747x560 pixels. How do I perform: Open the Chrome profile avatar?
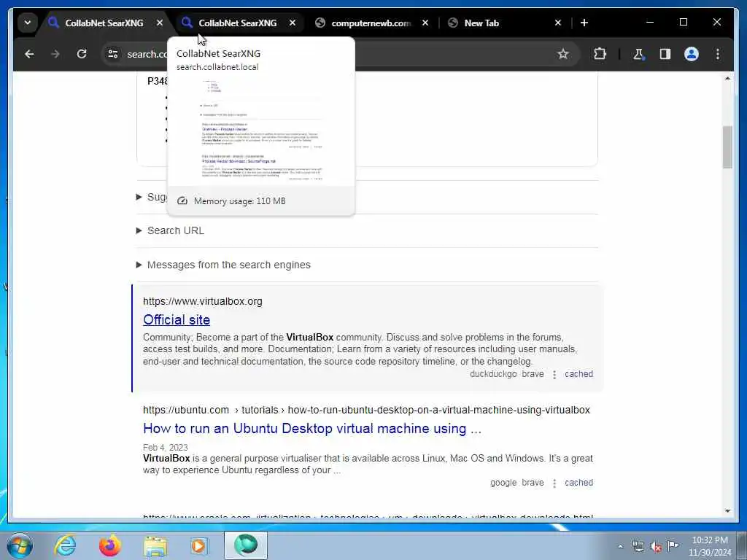point(692,54)
